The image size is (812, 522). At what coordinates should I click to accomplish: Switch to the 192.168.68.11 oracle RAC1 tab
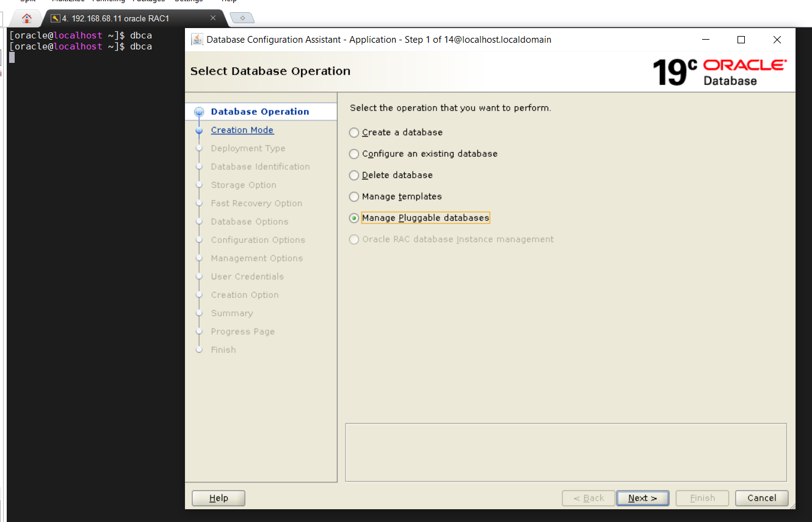click(116, 18)
